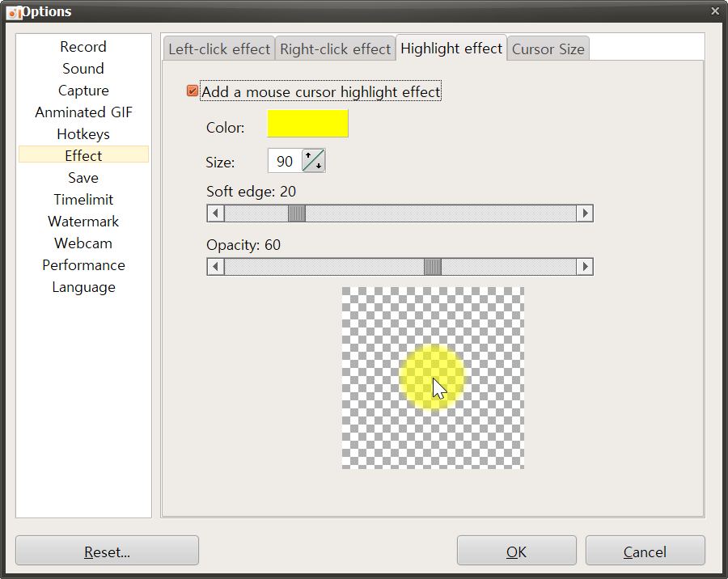Open the Watermark settings page

[x=83, y=221]
